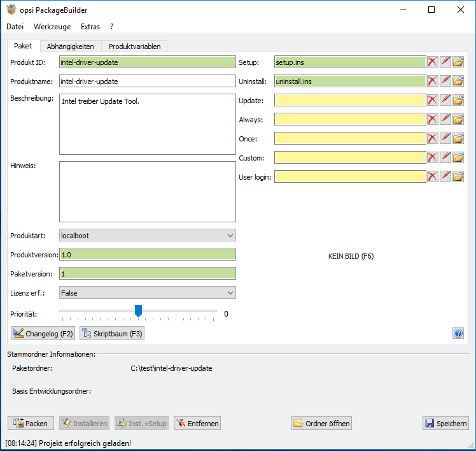476x451 pixels.
Task: Open the Werkzeuge menu
Action: click(52, 27)
